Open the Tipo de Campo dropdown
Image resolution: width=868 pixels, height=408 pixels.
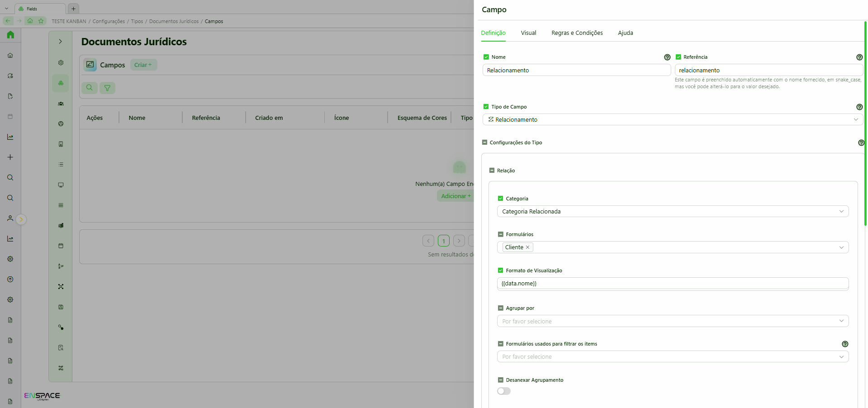pos(673,119)
